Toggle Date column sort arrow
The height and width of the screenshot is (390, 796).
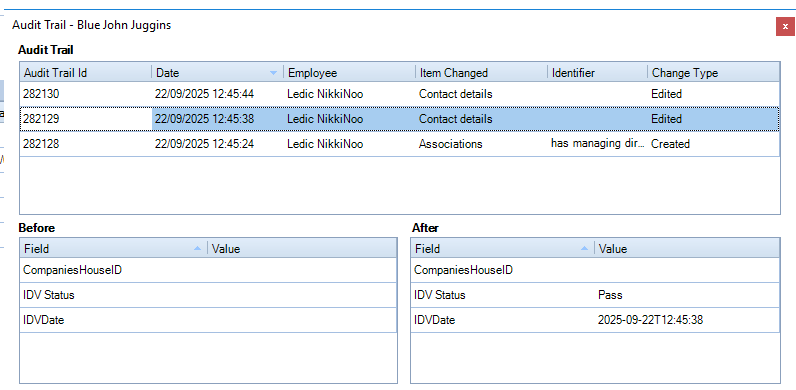click(274, 73)
